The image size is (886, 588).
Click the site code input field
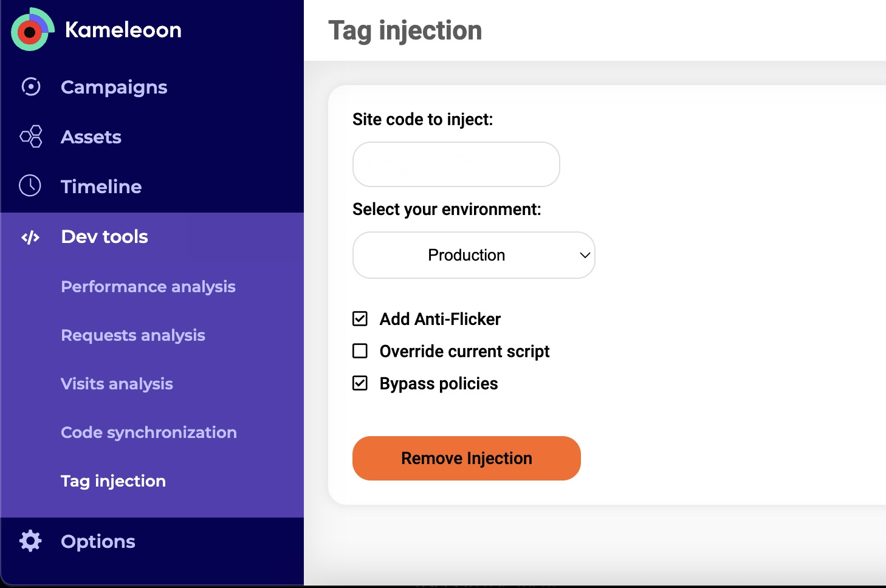tap(455, 164)
